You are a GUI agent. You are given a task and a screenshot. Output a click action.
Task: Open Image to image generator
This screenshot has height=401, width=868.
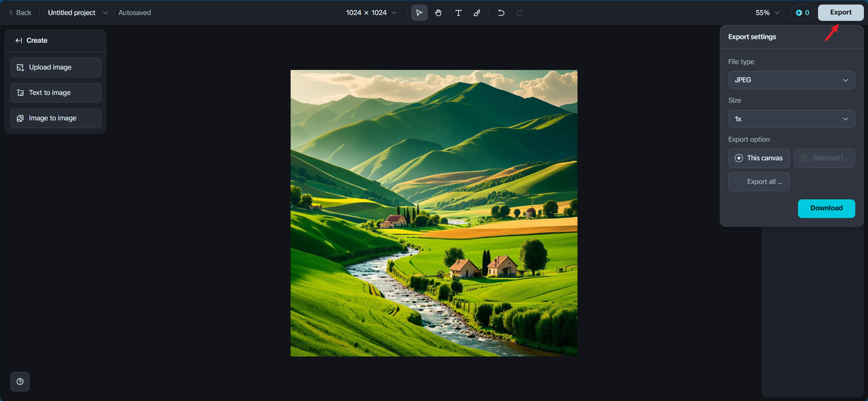(56, 118)
